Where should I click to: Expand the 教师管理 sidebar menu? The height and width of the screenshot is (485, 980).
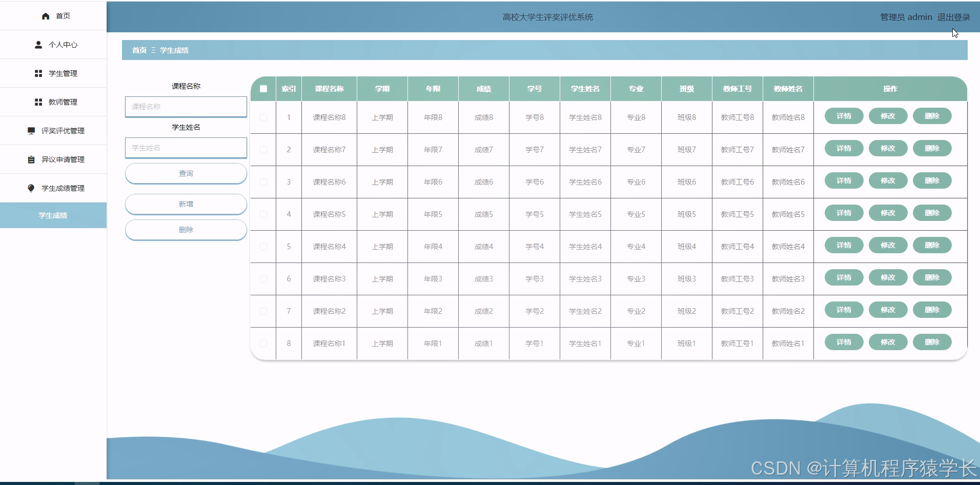coord(53,102)
